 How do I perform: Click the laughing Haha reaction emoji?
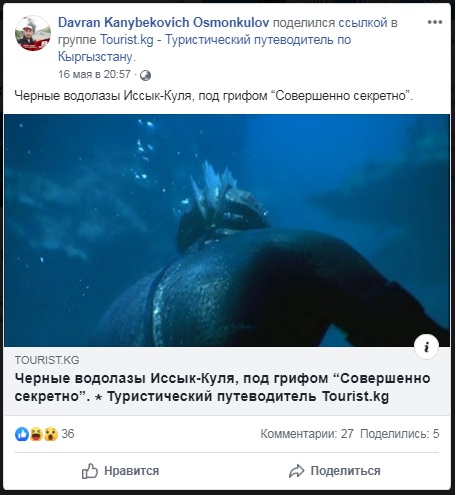36,434
